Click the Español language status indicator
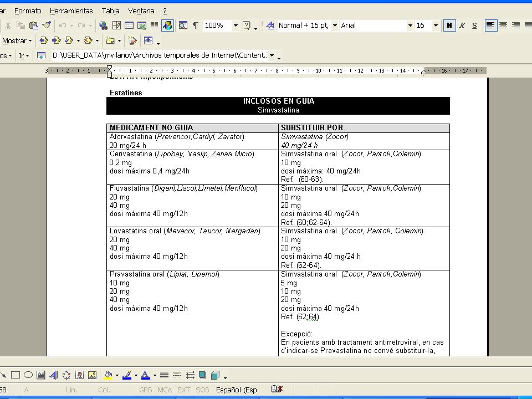 [x=237, y=390]
